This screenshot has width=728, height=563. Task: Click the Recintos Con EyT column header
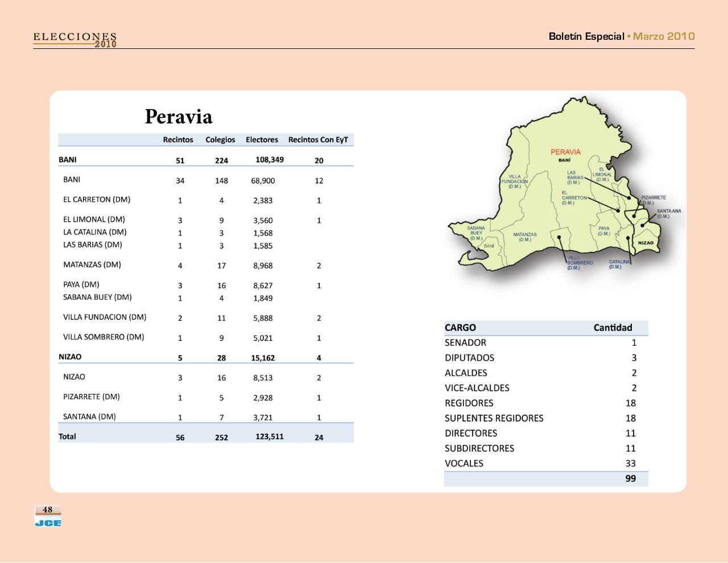[318, 140]
